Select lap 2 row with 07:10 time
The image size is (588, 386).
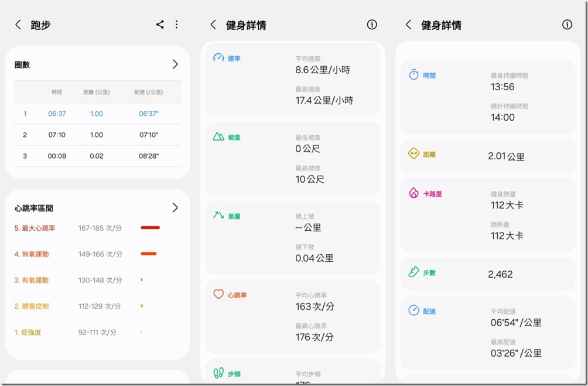(x=97, y=135)
